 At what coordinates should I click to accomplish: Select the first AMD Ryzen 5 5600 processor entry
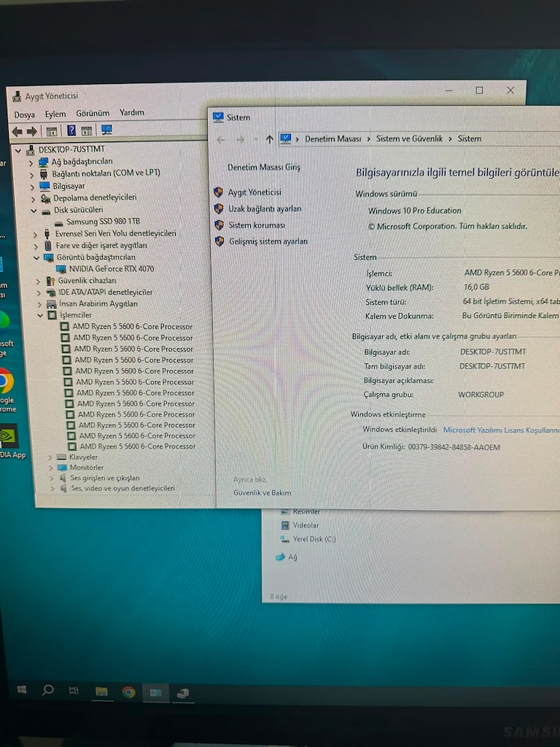click(x=133, y=327)
